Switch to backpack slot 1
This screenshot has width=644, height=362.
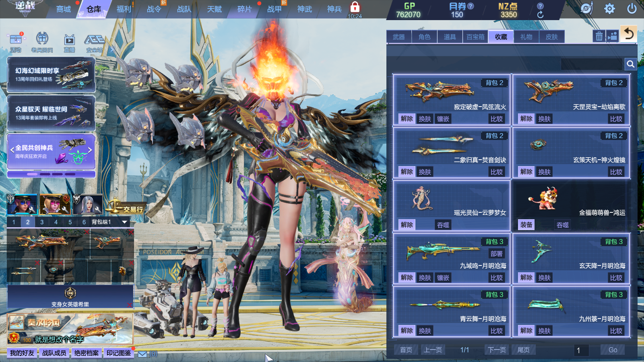click(14, 222)
